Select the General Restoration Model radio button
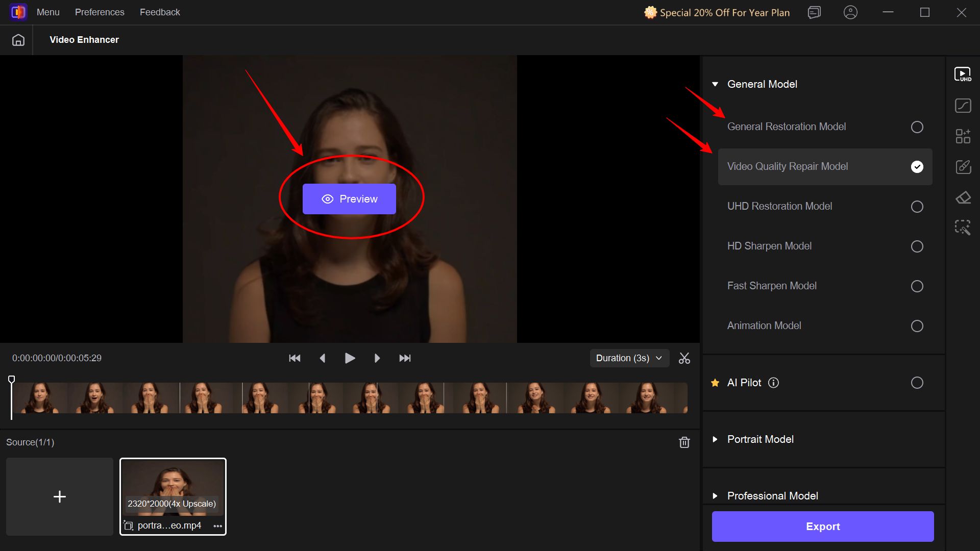The width and height of the screenshot is (980, 551). pyautogui.click(x=917, y=127)
